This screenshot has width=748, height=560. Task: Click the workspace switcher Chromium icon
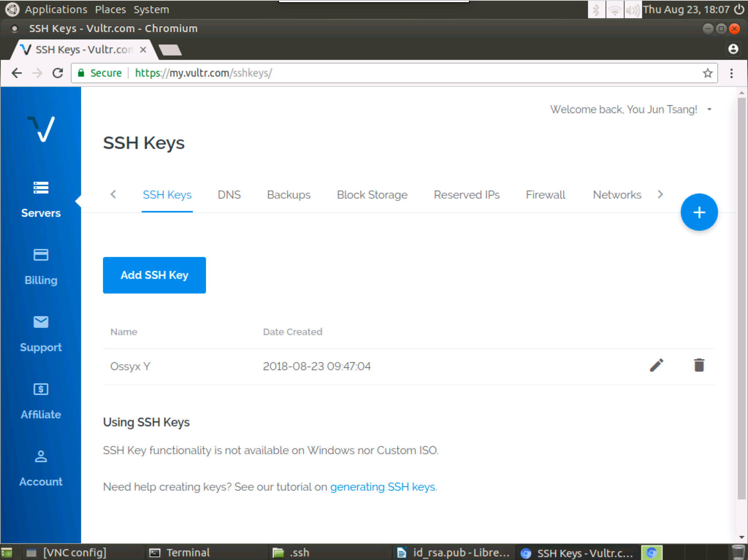coord(652,553)
